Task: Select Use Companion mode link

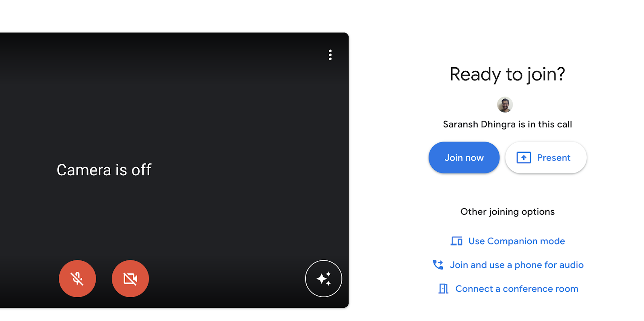Action: click(516, 241)
